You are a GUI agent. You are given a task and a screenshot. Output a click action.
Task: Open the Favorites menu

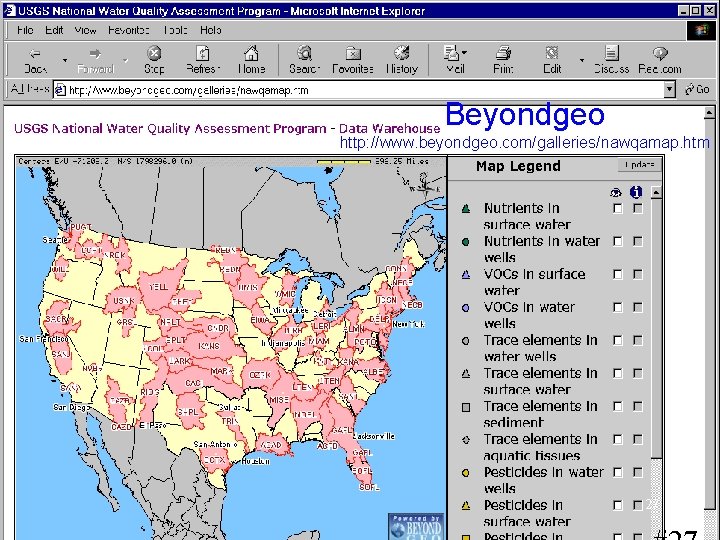coord(129,30)
